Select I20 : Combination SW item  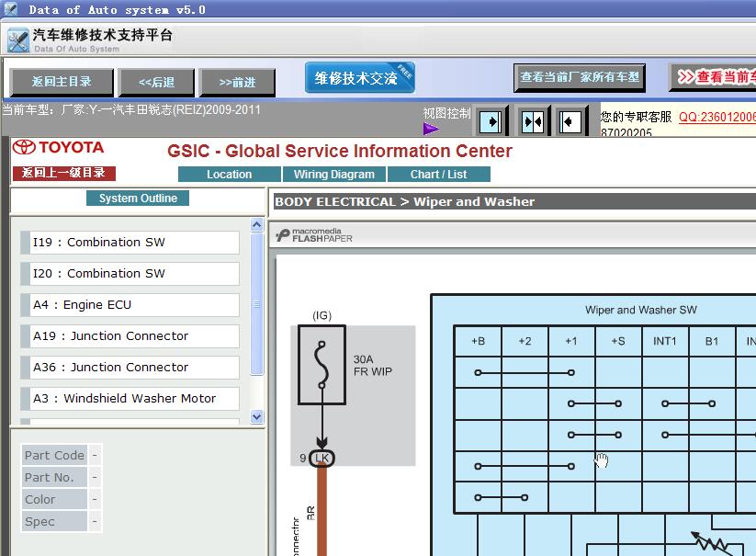click(x=130, y=274)
